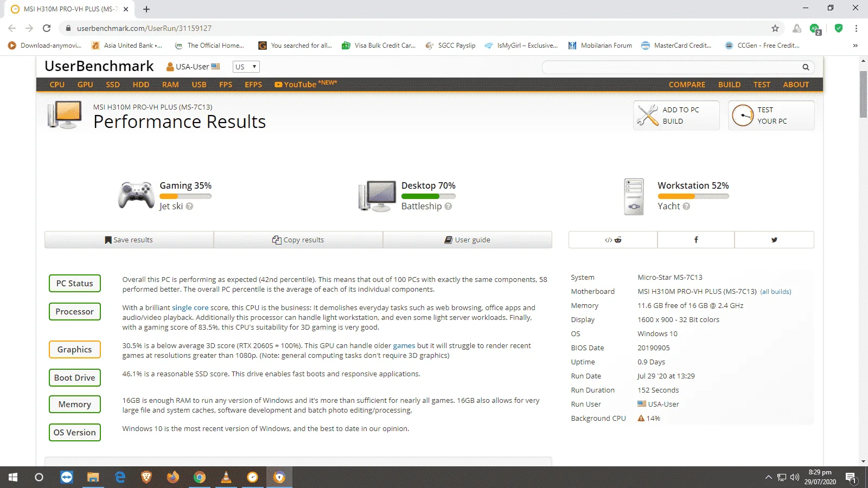Bookmark this page with the star icon
Image resolution: width=868 pixels, height=488 pixels.
[x=775, y=28]
